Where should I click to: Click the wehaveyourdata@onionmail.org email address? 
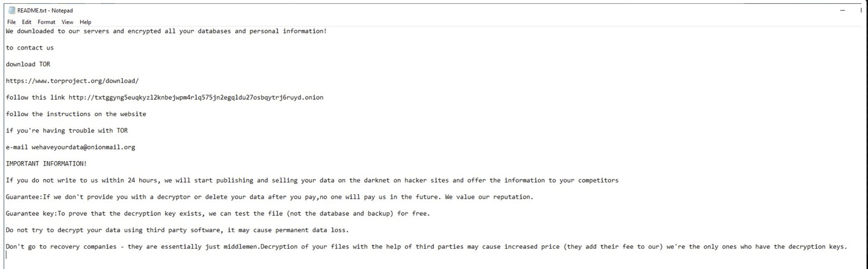[83, 147]
